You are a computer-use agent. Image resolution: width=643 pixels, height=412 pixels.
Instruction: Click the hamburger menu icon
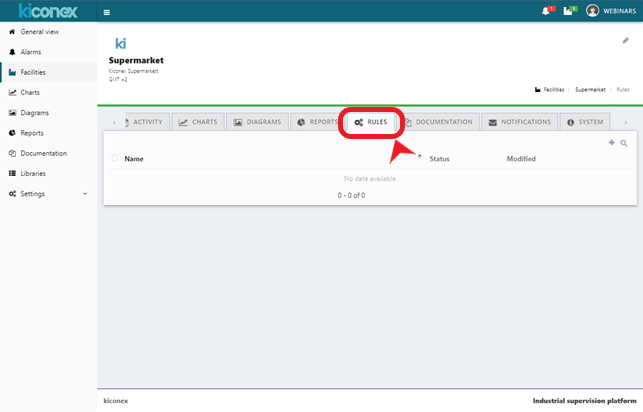pyautogui.click(x=107, y=12)
